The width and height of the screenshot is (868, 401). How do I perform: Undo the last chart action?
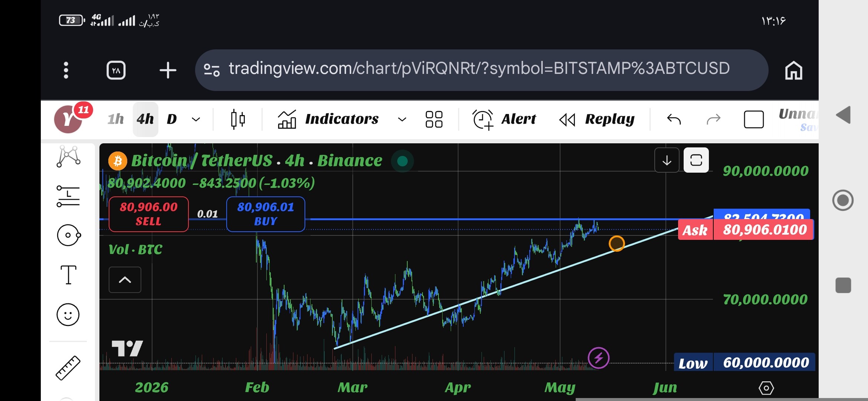[x=674, y=119]
